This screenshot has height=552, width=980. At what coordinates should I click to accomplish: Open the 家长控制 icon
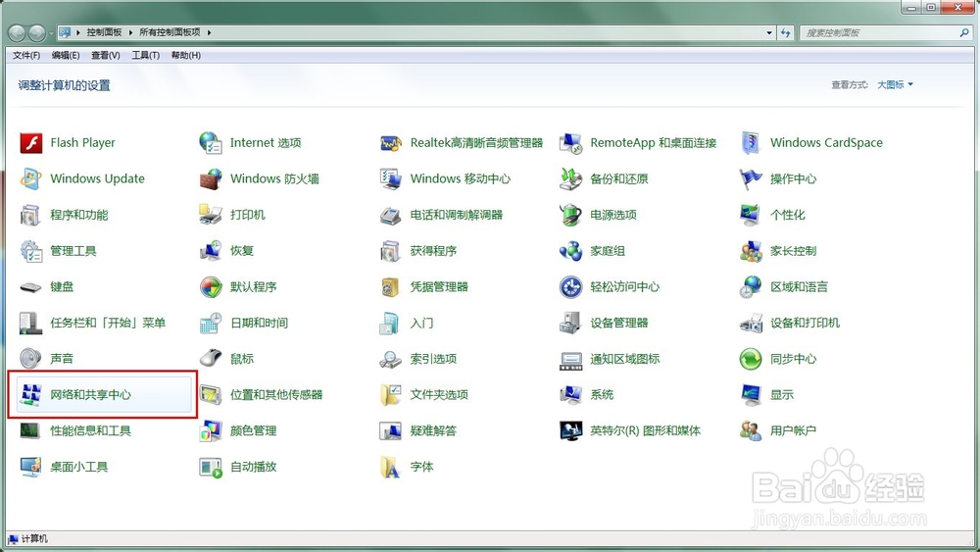[751, 251]
